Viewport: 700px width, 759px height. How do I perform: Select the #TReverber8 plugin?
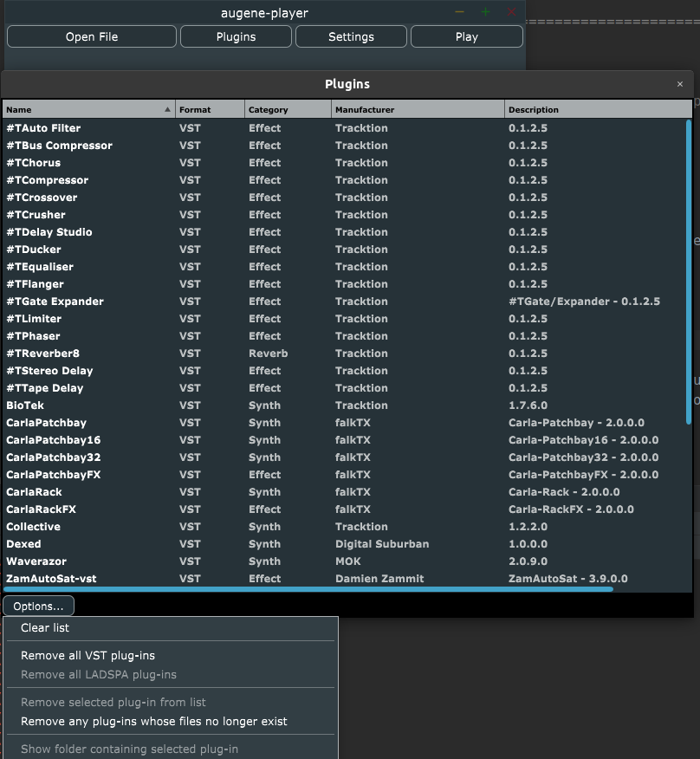(345, 354)
